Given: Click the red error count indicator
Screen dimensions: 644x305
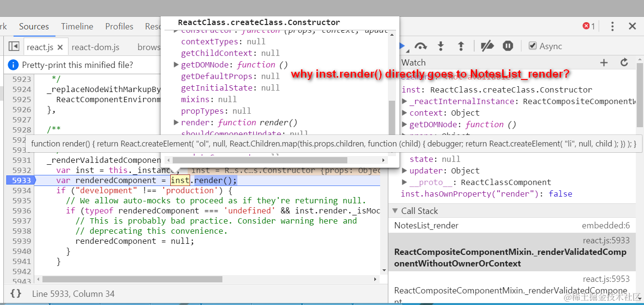Looking at the screenshot, I should [x=589, y=26].
